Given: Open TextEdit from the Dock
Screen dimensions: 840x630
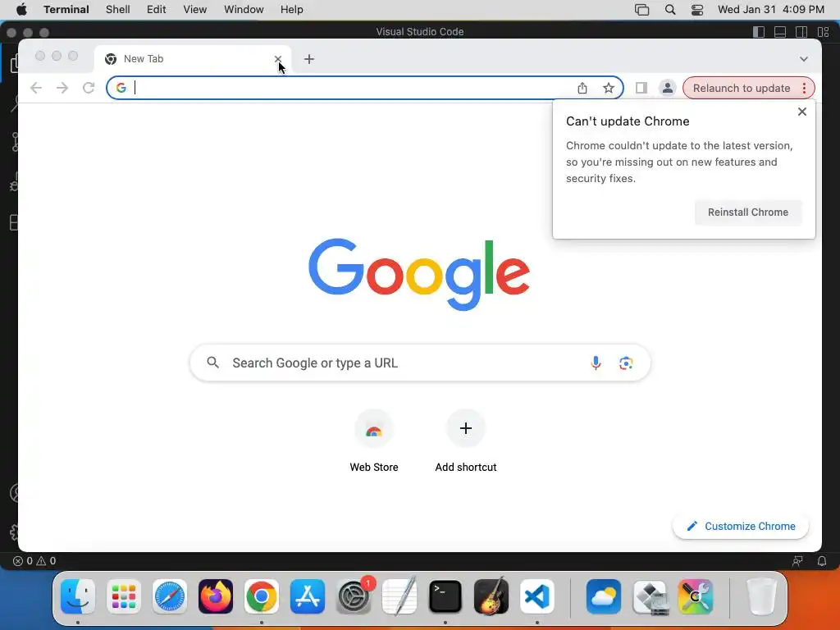Looking at the screenshot, I should (x=399, y=596).
